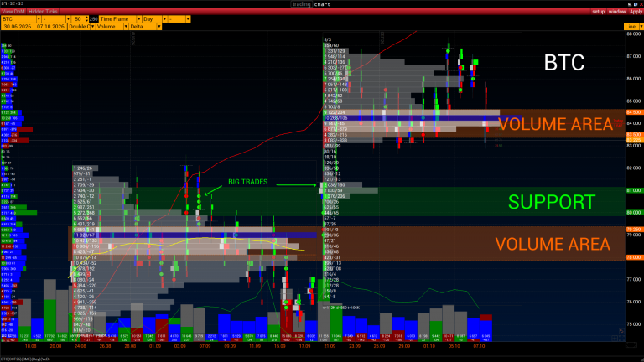Decrease the 50 value with down arrow
This screenshot has height=362, width=644.
point(86,20)
